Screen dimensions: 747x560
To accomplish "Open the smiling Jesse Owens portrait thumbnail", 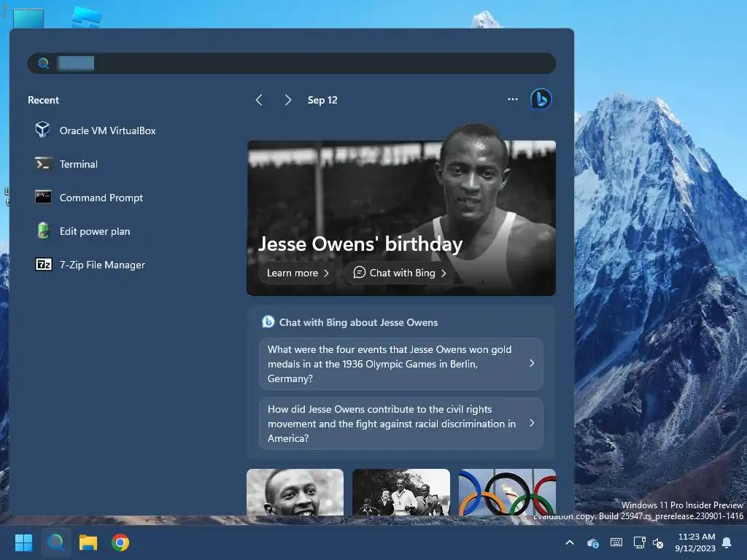I will pyautogui.click(x=295, y=492).
